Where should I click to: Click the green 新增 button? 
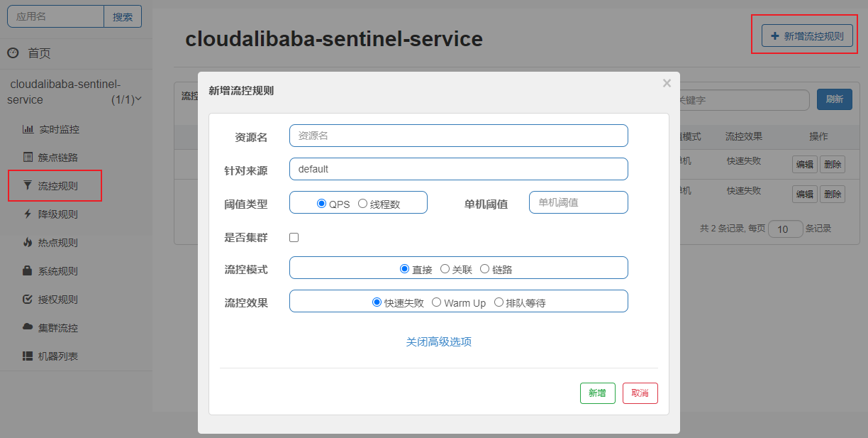598,393
